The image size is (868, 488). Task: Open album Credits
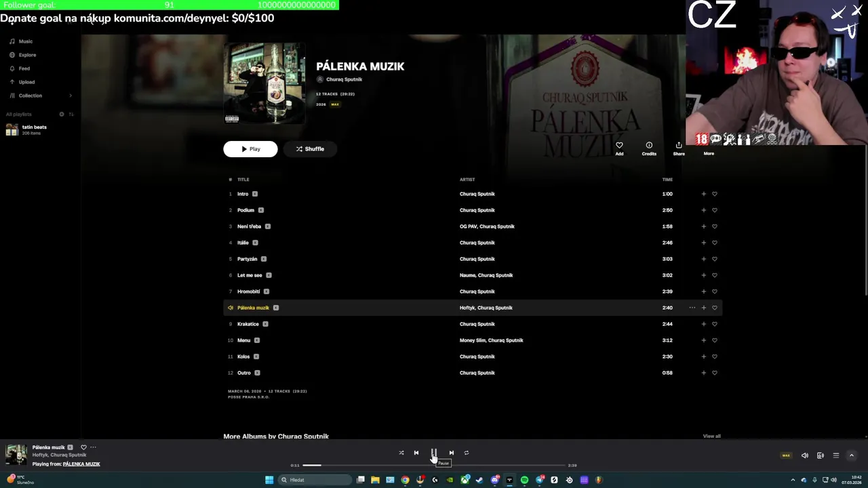click(x=649, y=148)
